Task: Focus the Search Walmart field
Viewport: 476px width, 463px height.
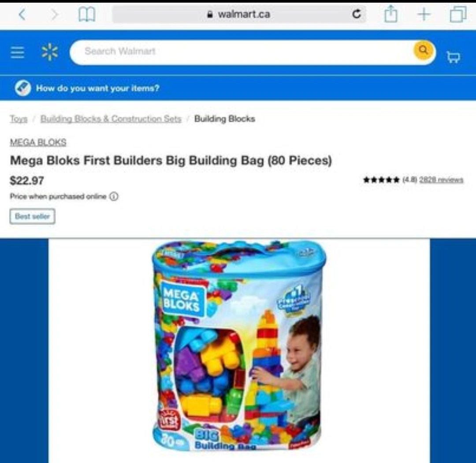Action: tap(242, 52)
